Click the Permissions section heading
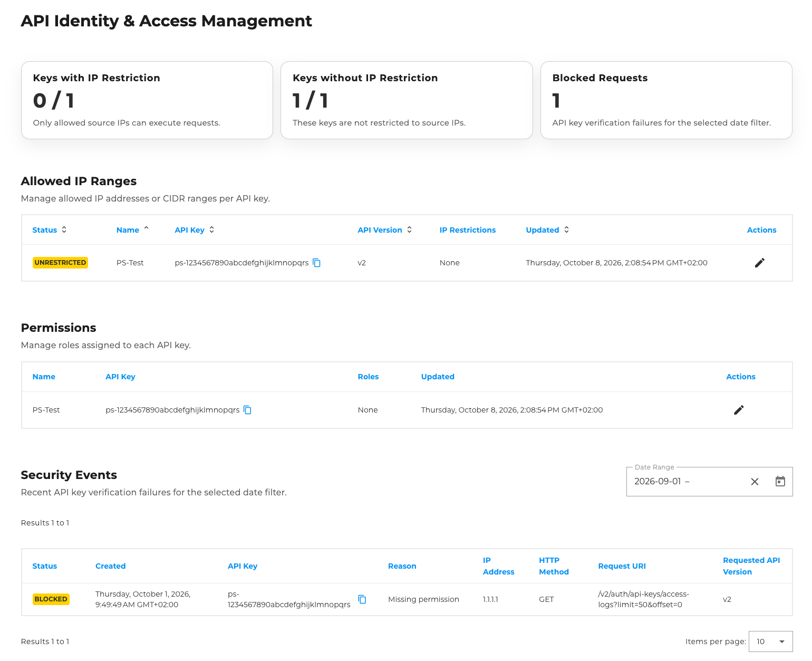The image size is (812, 661). 59,328
